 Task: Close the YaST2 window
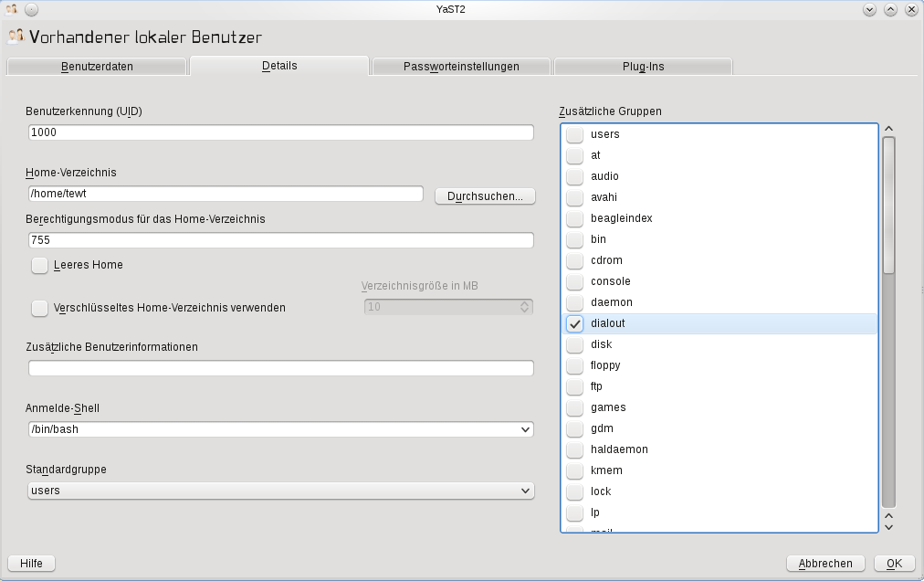click(x=911, y=9)
